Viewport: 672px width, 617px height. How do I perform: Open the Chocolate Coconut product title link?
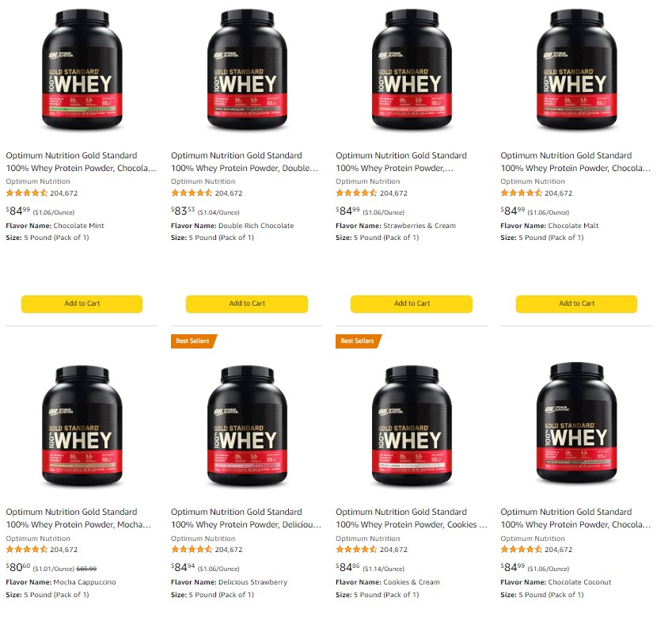pos(575,518)
